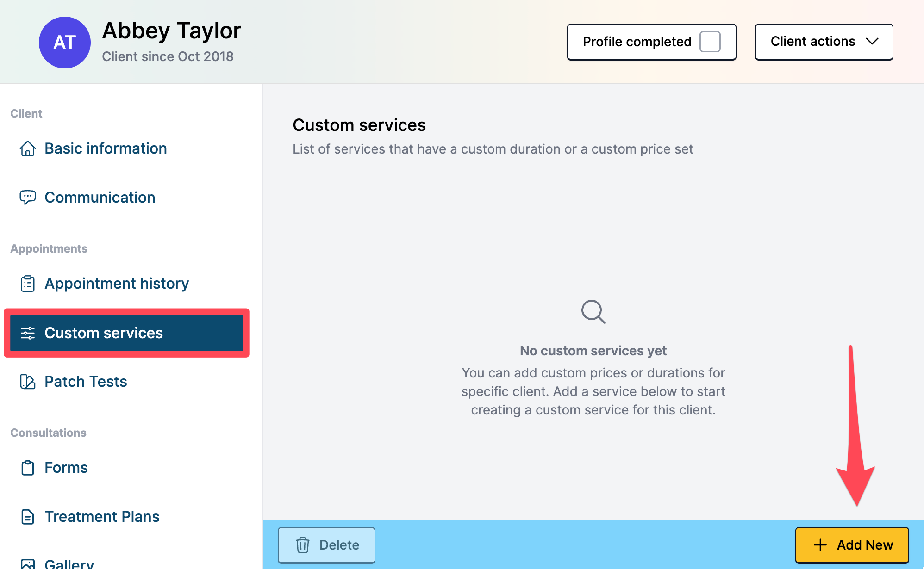Click the magnifying glass empty-state icon
924x569 pixels.
pyautogui.click(x=593, y=312)
